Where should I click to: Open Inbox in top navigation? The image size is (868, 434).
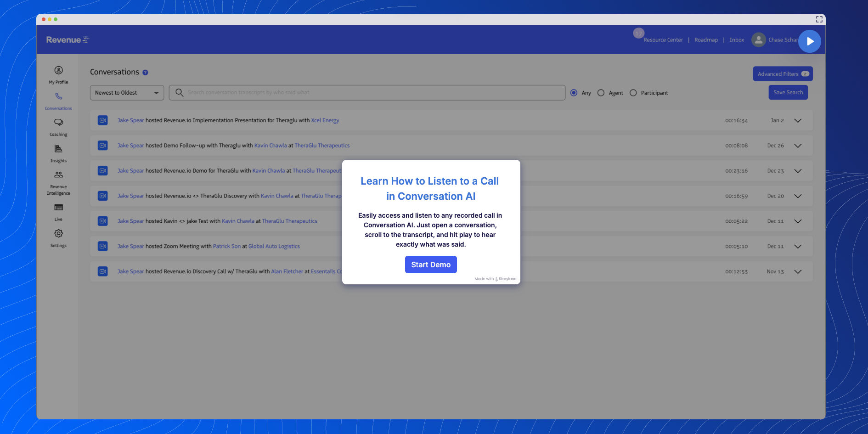coord(737,40)
